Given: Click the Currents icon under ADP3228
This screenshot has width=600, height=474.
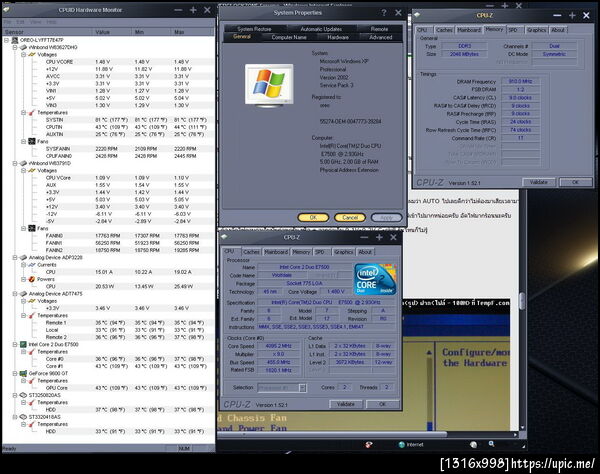Looking at the screenshot, I should [x=32, y=265].
